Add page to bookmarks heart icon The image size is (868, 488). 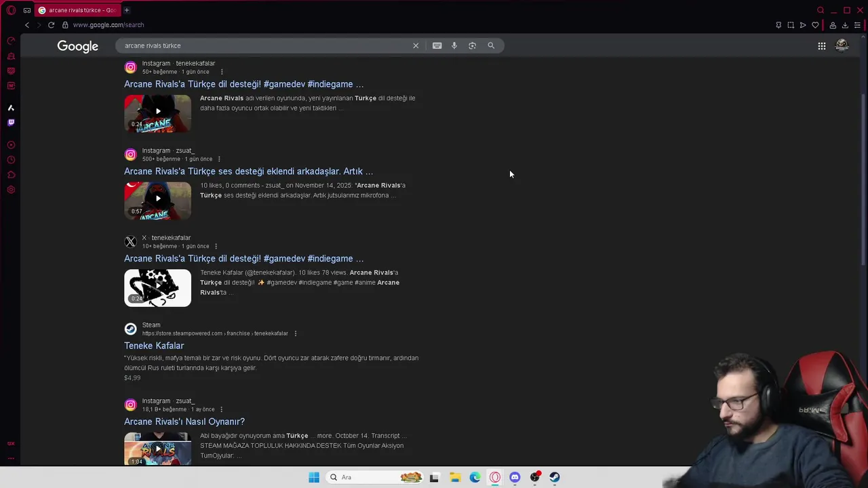815,25
